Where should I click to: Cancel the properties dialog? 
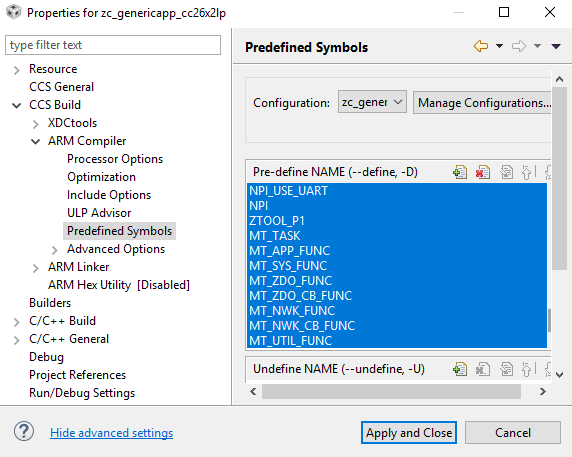pyautogui.click(x=513, y=433)
